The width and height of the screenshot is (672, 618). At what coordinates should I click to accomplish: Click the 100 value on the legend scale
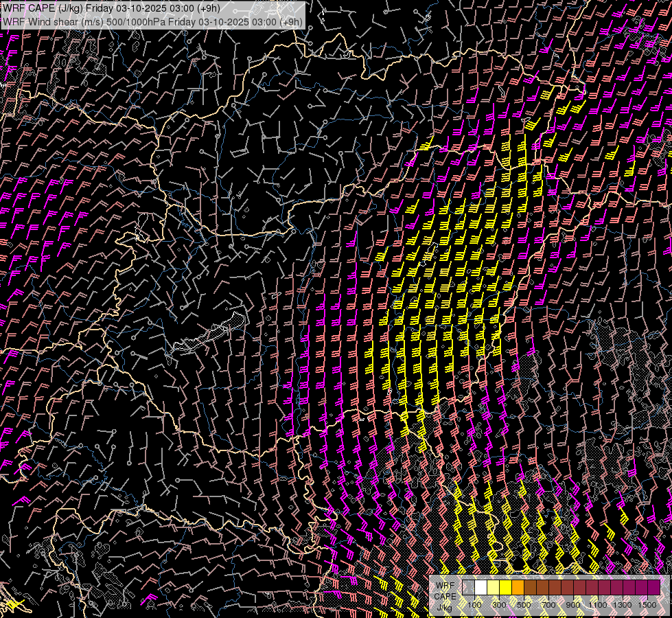coord(474,605)
